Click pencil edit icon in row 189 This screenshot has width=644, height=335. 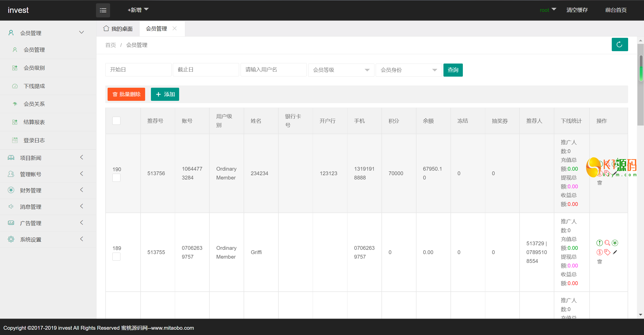click(615, 252)
